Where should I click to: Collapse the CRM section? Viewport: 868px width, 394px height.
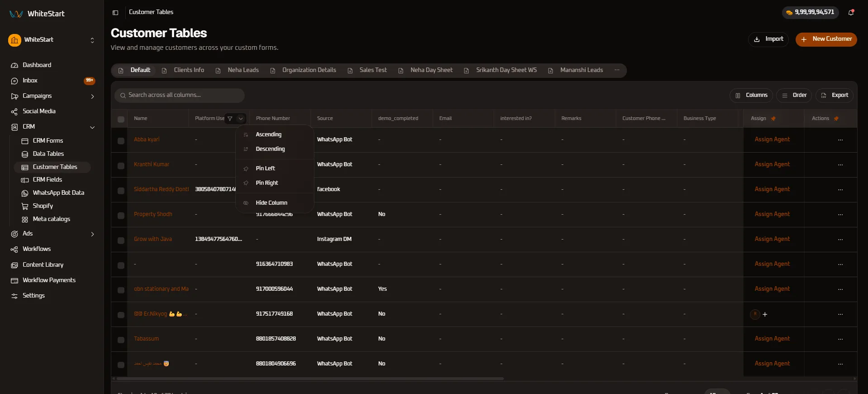click(x=92, y=127)
